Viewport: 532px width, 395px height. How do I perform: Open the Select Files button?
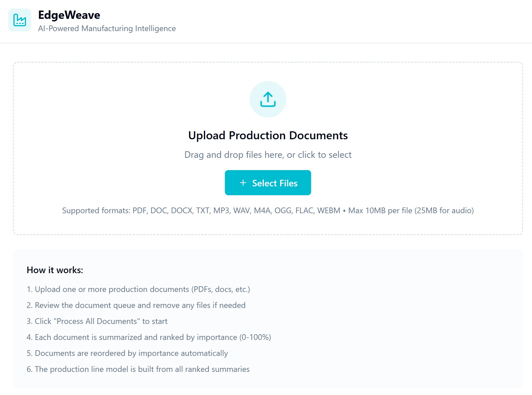pos(268,183)
